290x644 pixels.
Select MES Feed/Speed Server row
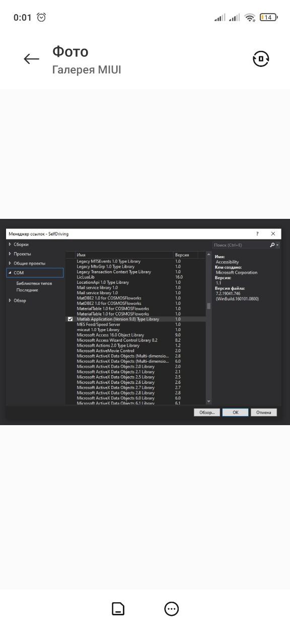coord(136,325)
